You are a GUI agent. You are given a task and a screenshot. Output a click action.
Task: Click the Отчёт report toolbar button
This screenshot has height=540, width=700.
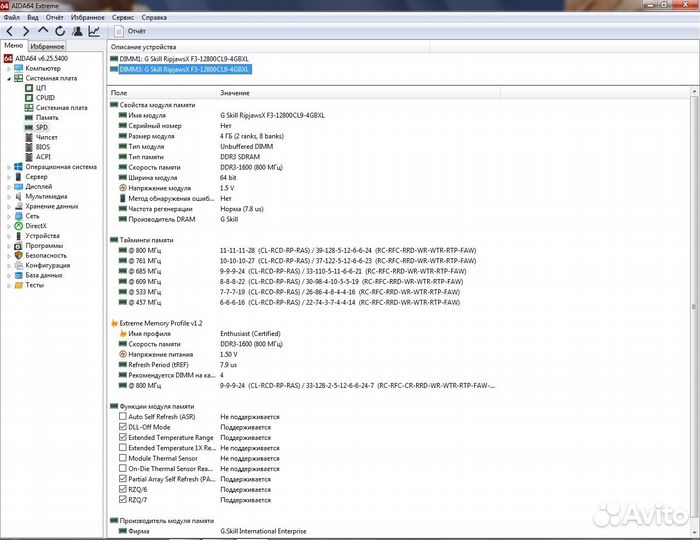pos(128,31)
